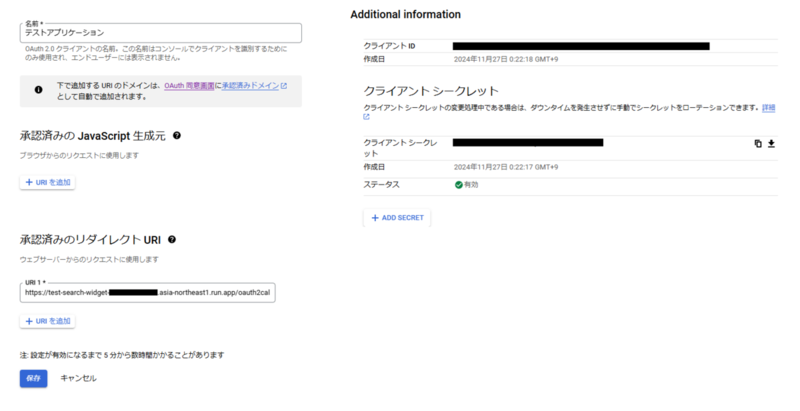
Task: Save the OAuth client with 保存
Action: pyautogui.click(x=34, y=378)
